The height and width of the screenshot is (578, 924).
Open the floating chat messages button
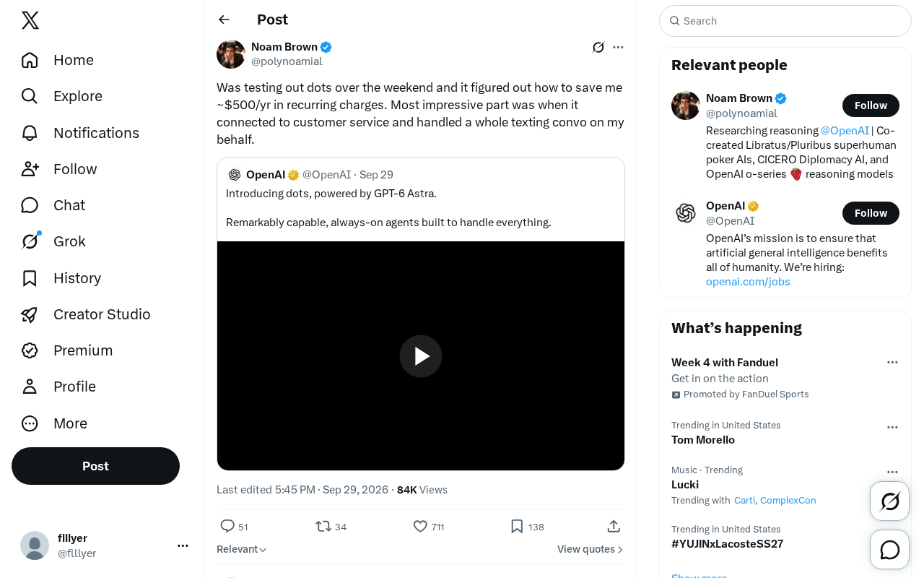890,550
